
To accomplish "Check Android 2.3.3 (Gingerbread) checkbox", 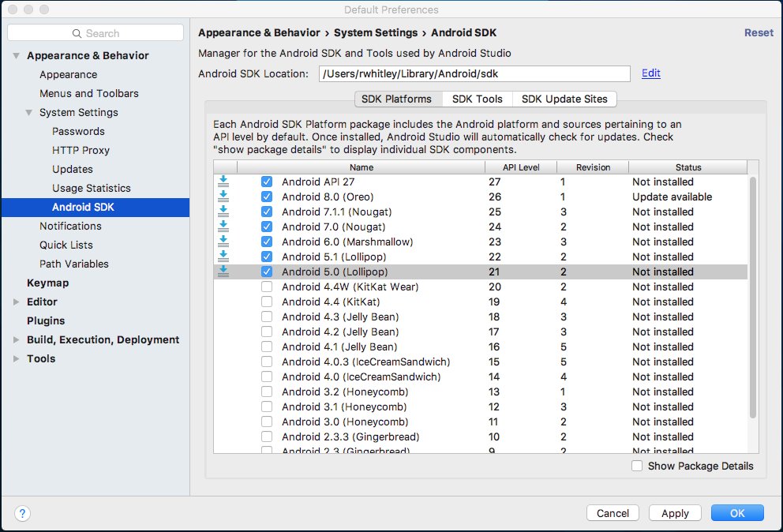I will coord(267,436).
